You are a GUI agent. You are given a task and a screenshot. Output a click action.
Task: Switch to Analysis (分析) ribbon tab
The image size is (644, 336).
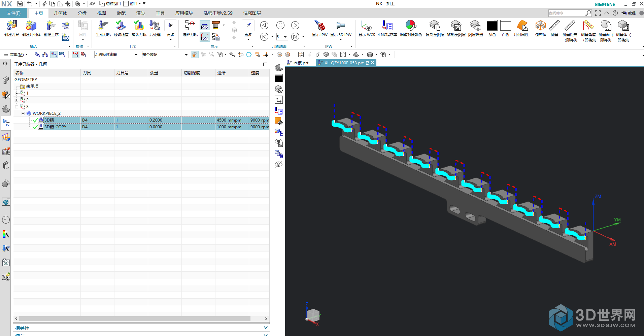pyautogui.click(x=82, y=13)
